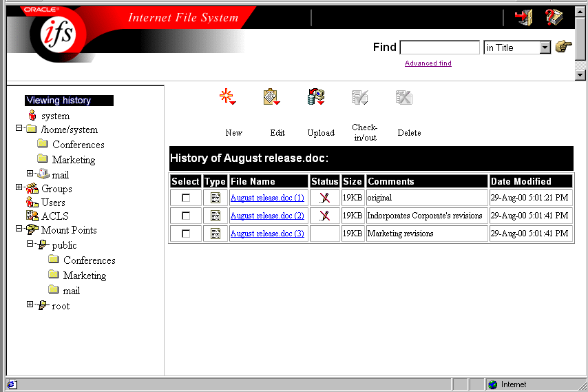The height and width of the screenshot is (392, 588).
Task: Click the pointing hand Find go icon
Action: click(x=564, y=47)
